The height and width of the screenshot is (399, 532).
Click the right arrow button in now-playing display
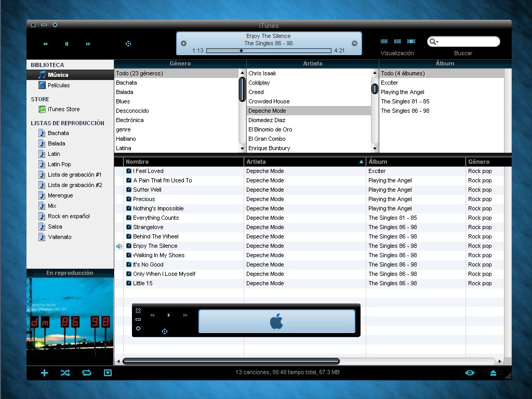(354, 44)
